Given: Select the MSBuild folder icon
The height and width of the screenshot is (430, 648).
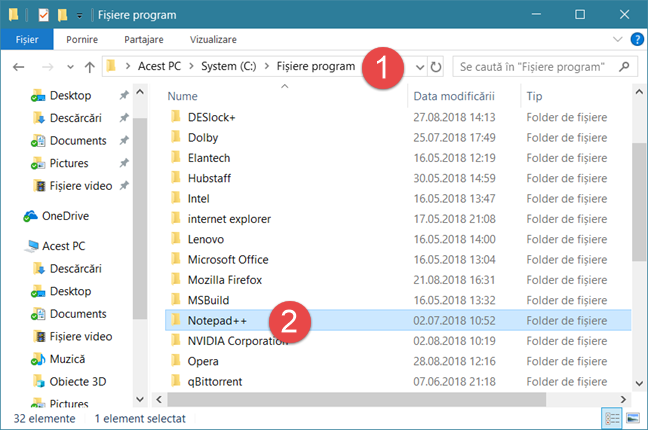Looking at the screenshot, I should [x=176, y=299].
